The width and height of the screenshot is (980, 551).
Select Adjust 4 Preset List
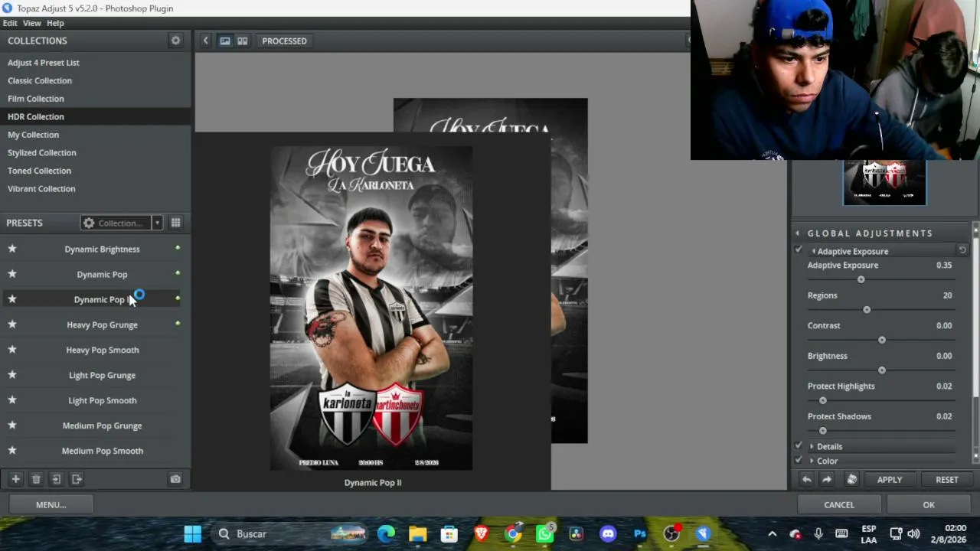coord(96,63)
